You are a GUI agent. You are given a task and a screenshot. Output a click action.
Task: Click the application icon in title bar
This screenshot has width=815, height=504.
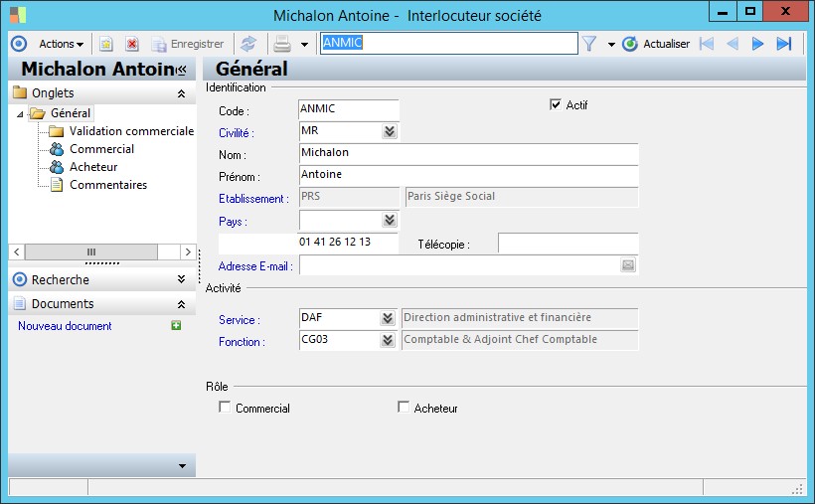coord(18,15)
